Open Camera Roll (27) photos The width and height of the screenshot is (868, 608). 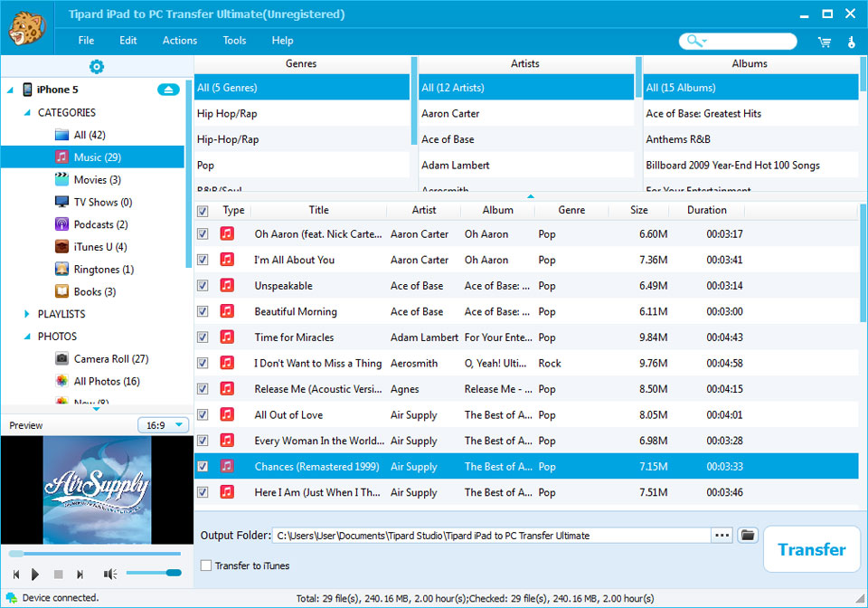(102, 359)
